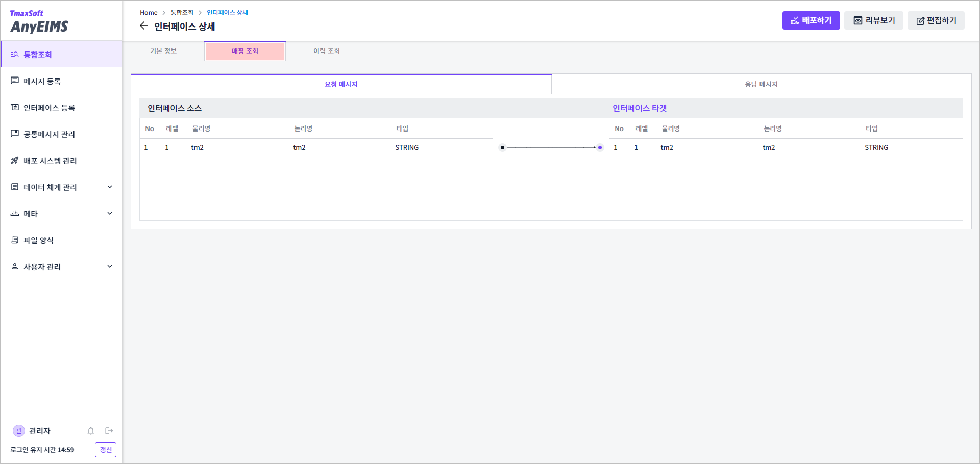Click the 인터페이스 상세 breadcrumb link
This screenshot has height=464, width=980.
(x=227, y=13)
